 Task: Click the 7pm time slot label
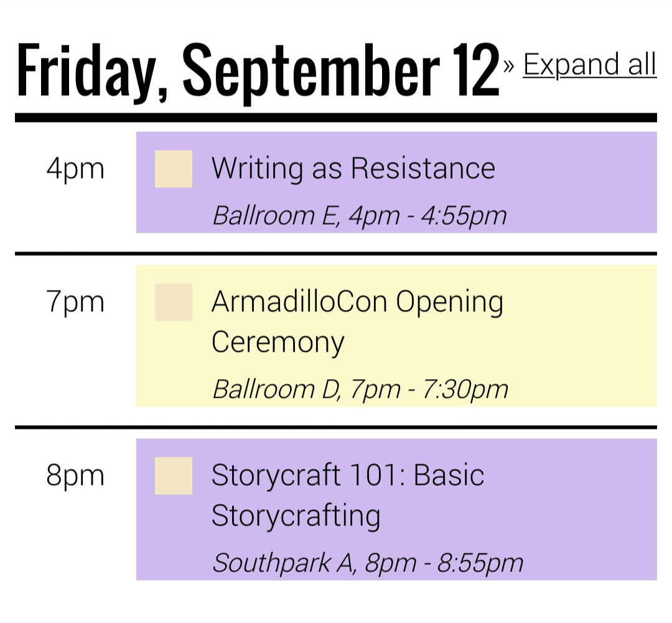click(75, 302)
